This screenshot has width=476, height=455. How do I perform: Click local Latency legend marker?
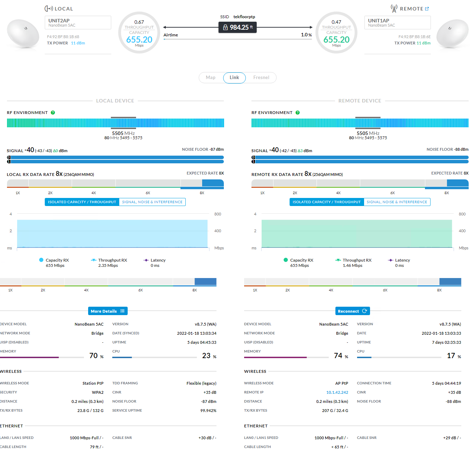click(x=146, y=260)
